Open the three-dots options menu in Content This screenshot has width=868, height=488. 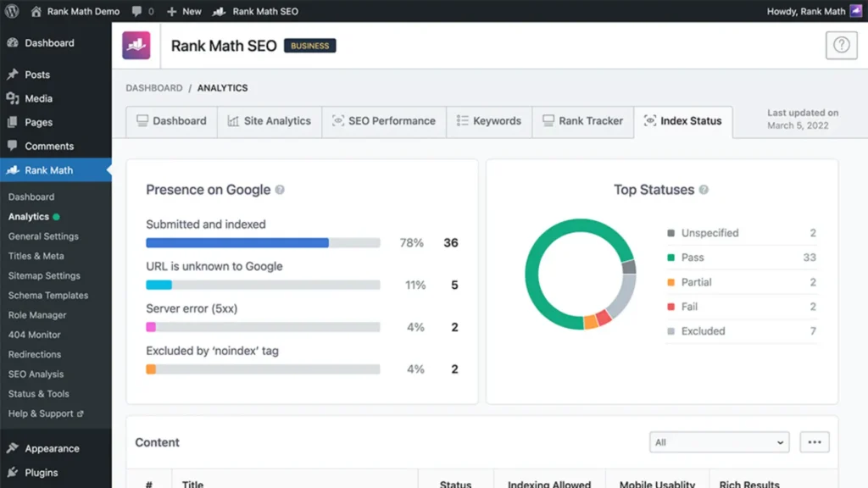815,442
